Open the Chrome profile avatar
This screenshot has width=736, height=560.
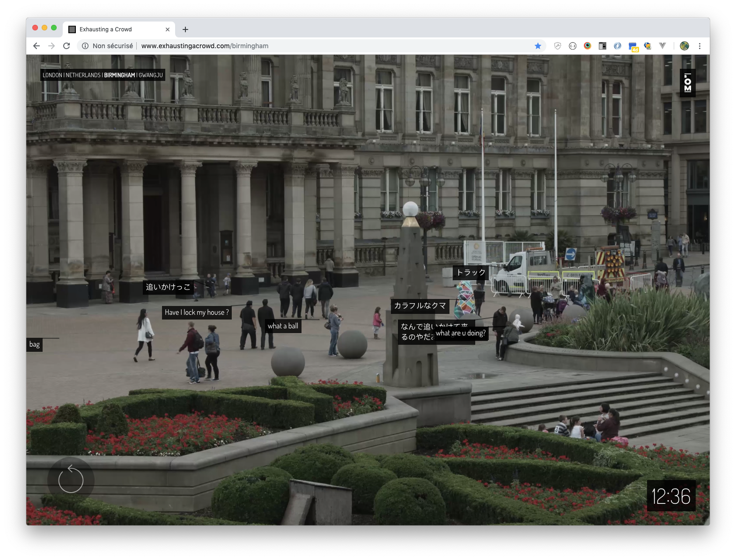click(x=684, y=46)
